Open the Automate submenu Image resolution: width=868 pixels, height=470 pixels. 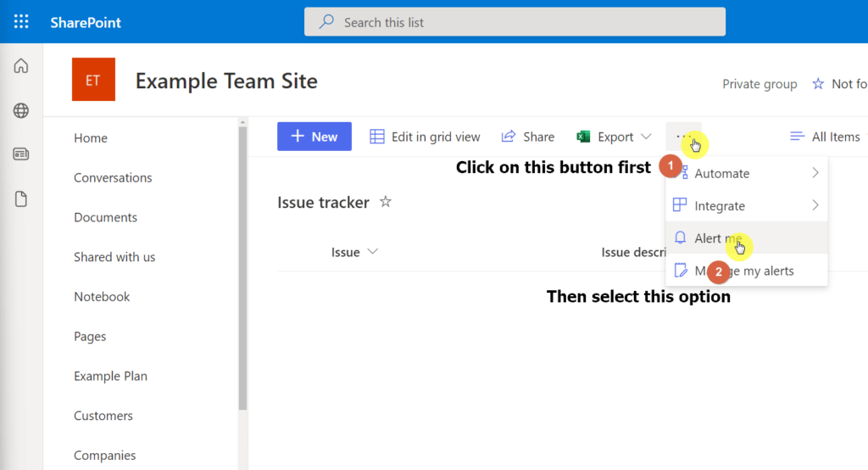point(746,173)
